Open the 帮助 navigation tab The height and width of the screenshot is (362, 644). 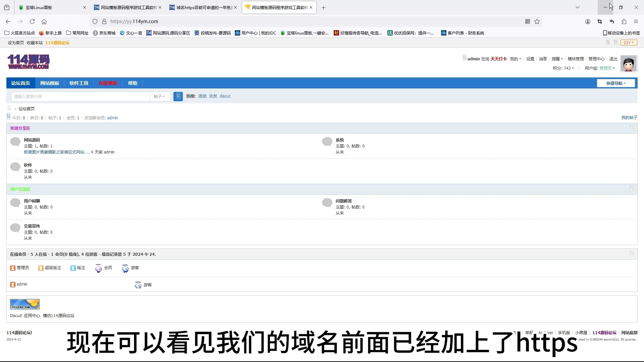coord(132,83)
